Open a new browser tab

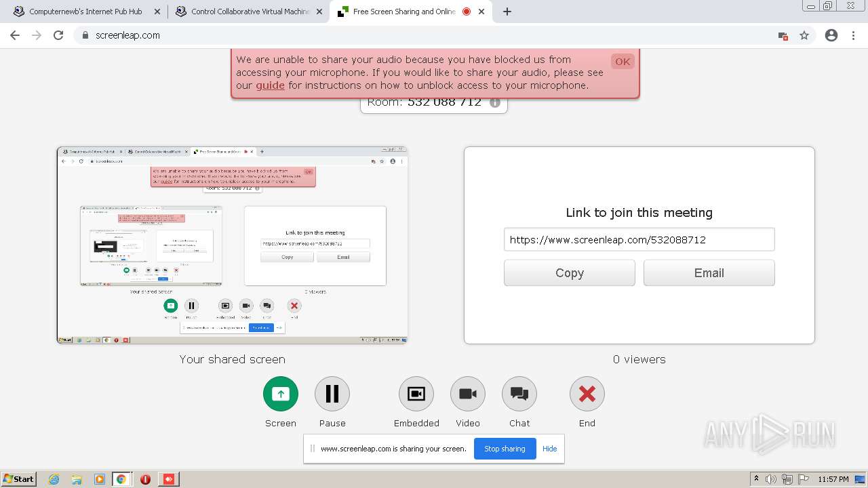[x=507, y=12]
